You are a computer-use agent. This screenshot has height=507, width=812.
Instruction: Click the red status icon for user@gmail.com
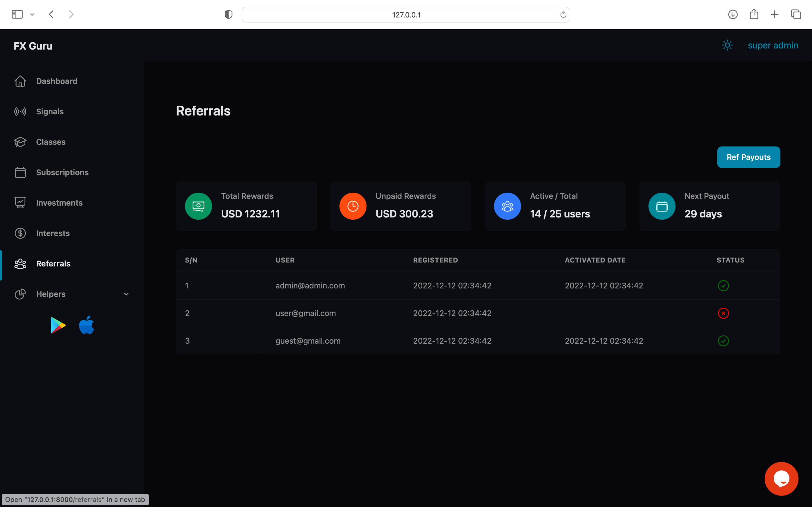coord(723,313)
